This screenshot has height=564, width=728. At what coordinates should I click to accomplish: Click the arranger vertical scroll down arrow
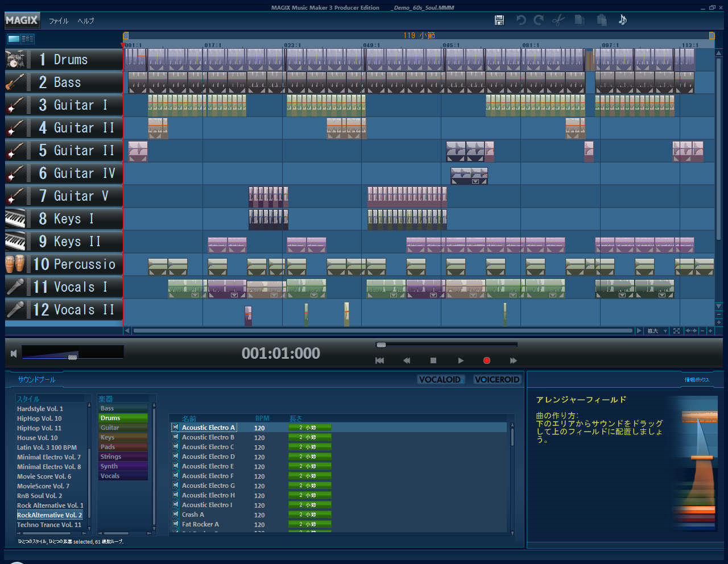click(x=719, y=306)
